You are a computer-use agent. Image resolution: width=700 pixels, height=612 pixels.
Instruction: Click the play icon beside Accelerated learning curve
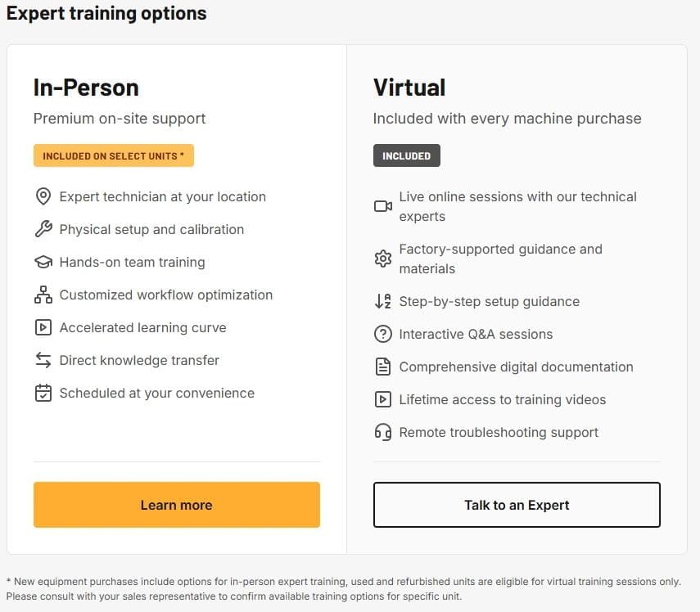pyautogui.click(x=43, y=328)
